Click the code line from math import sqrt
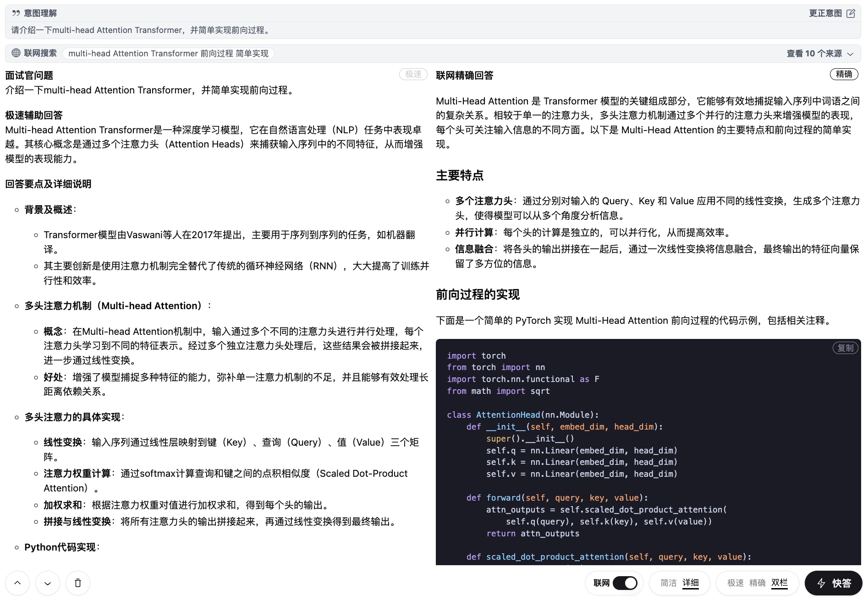 click(x=498, y=391)
